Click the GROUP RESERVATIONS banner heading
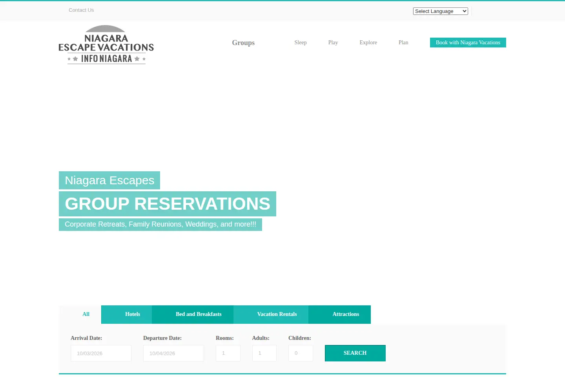Viewport: 565px width, 392px height. click(x=168, y=204)
